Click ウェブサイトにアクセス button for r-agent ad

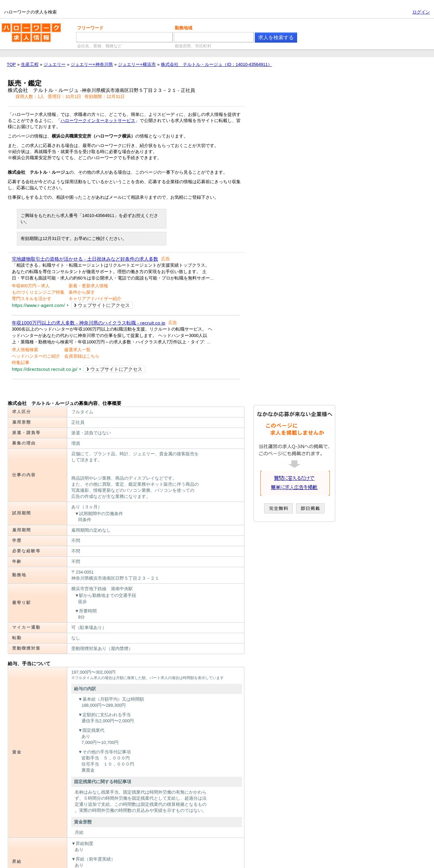click(x=102, y=306)
